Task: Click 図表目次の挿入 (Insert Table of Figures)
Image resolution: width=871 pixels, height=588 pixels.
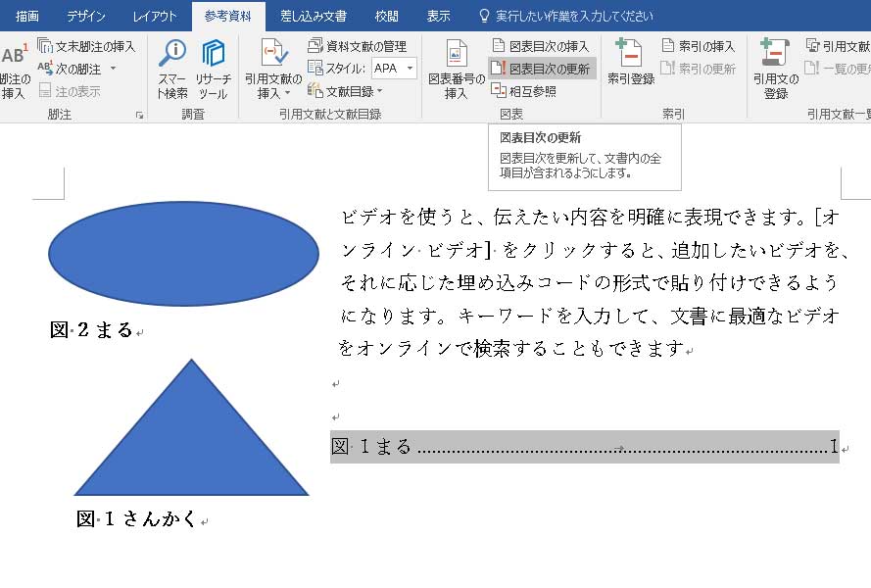Action: tap(542, 46)
